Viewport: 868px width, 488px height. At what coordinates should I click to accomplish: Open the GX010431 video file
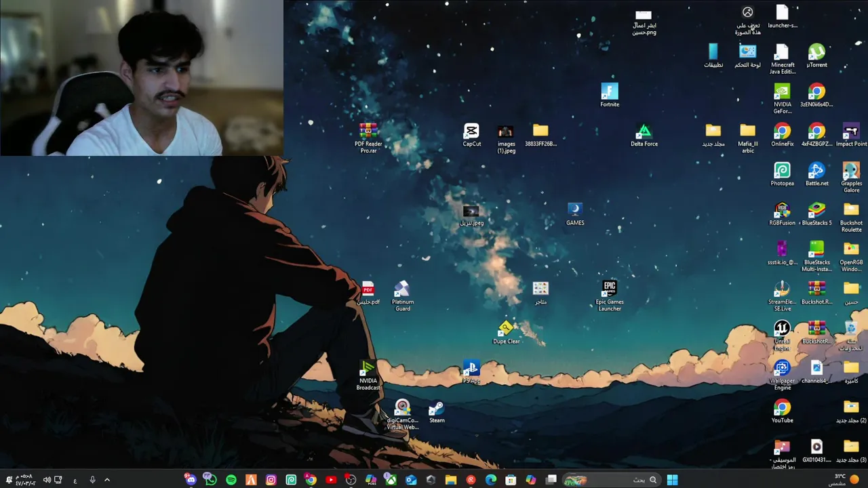[x=816, y=450]
